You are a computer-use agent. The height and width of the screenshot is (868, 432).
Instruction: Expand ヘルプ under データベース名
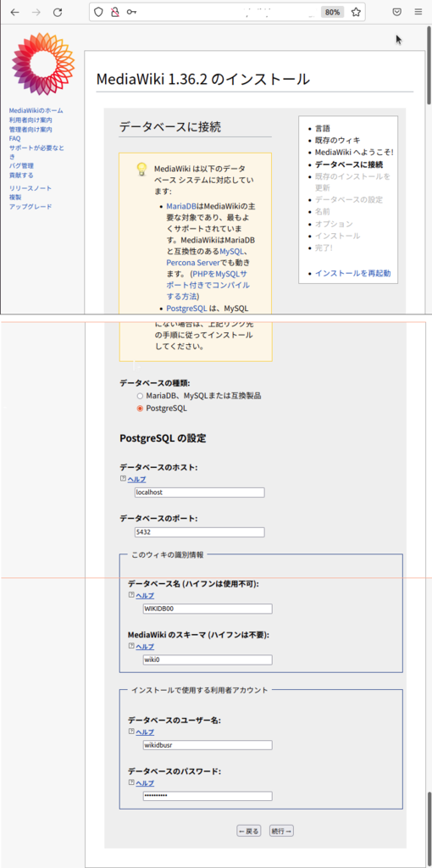tap(145, 596)
